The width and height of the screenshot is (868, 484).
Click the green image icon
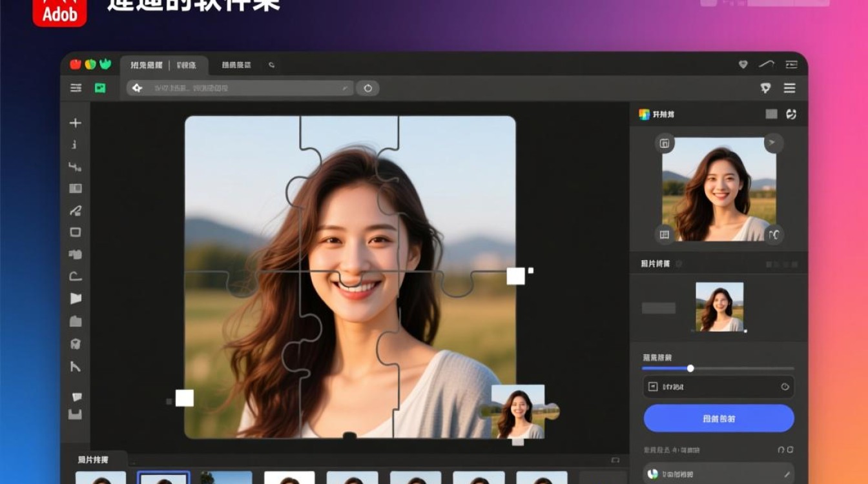(100, 88)
